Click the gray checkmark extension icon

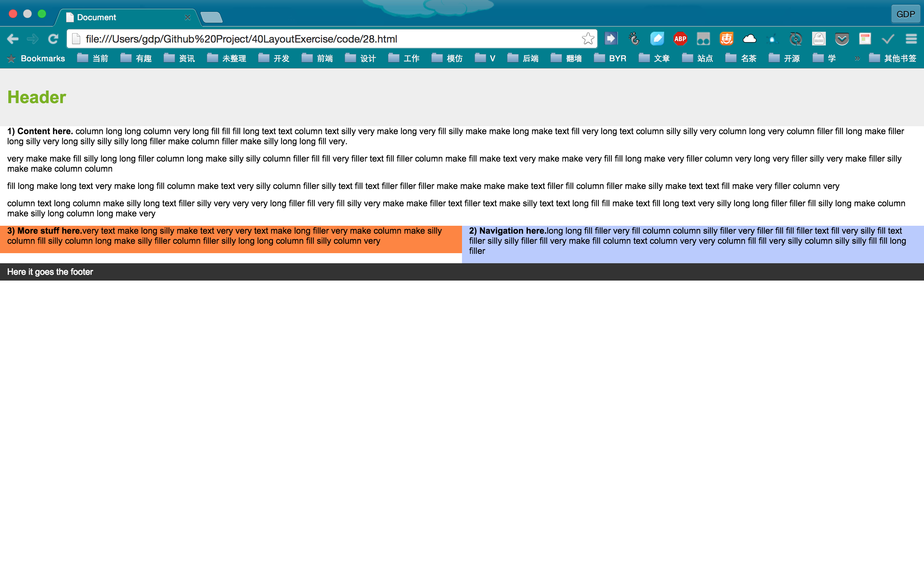tap(888, 39)
